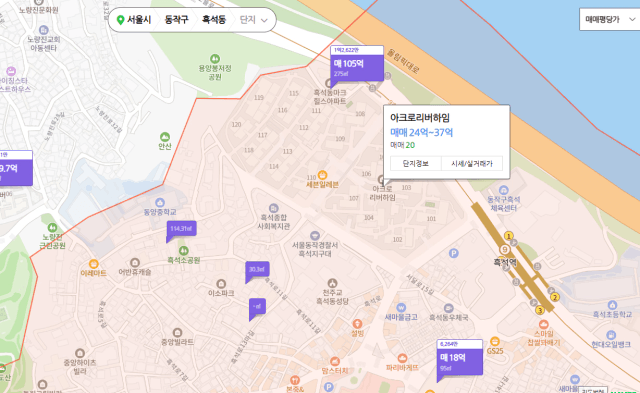
Task: Click 파리바게뜨 bakery icon
Action: (402, 358)
